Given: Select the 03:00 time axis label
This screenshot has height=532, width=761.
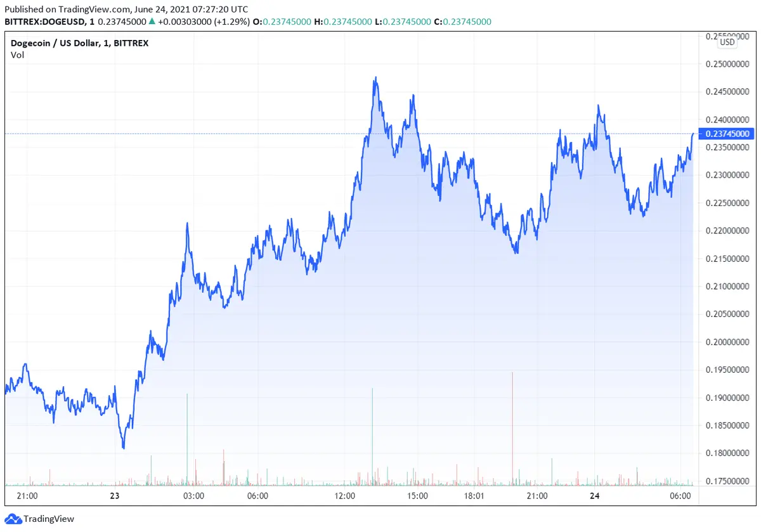Looking at the screenshot, I should pos(193,496).
